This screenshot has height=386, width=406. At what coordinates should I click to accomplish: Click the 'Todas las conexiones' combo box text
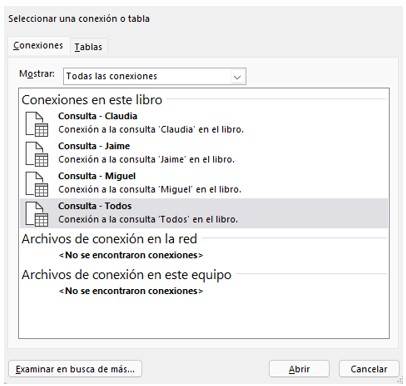[112, 76]
